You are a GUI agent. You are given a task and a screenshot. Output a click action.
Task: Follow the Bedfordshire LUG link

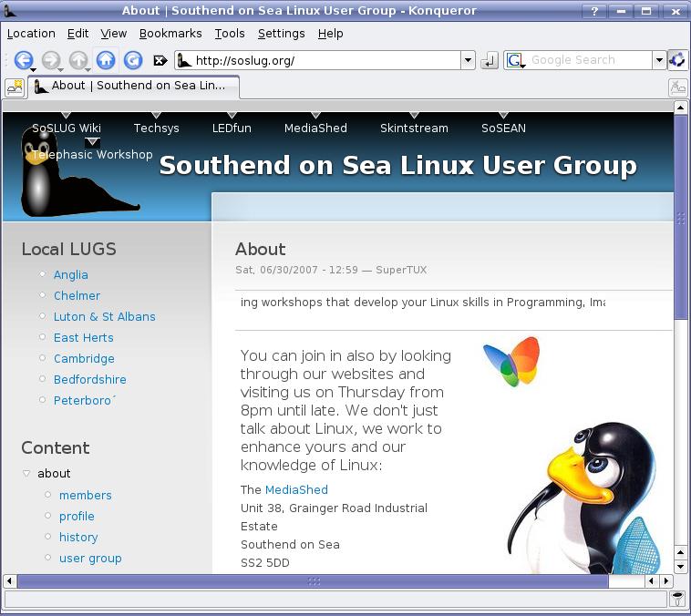(90, 380)
